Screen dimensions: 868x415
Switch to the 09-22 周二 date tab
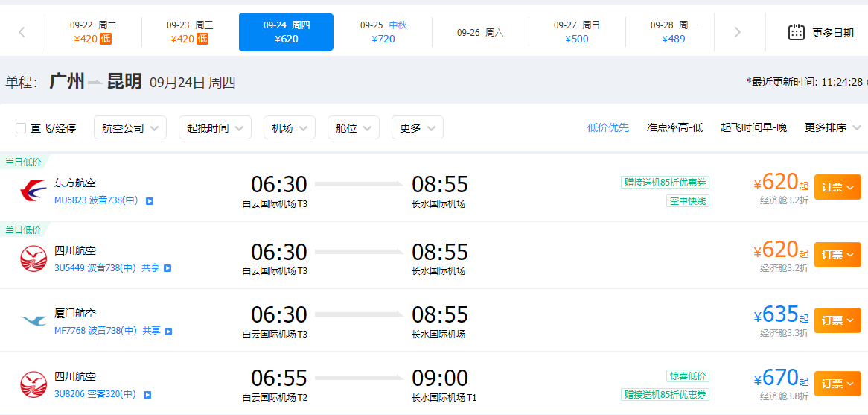coord(93,32)
